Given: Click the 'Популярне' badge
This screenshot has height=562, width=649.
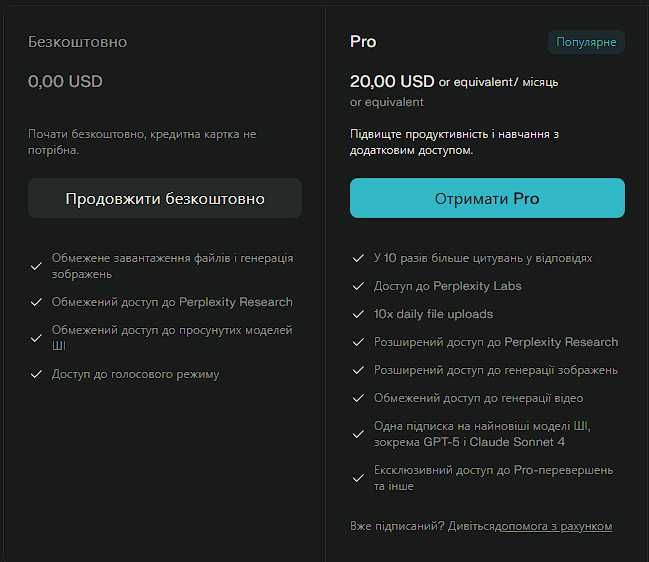Looking at the screenshot, I should pyautogui.click(x=586, y=42).
